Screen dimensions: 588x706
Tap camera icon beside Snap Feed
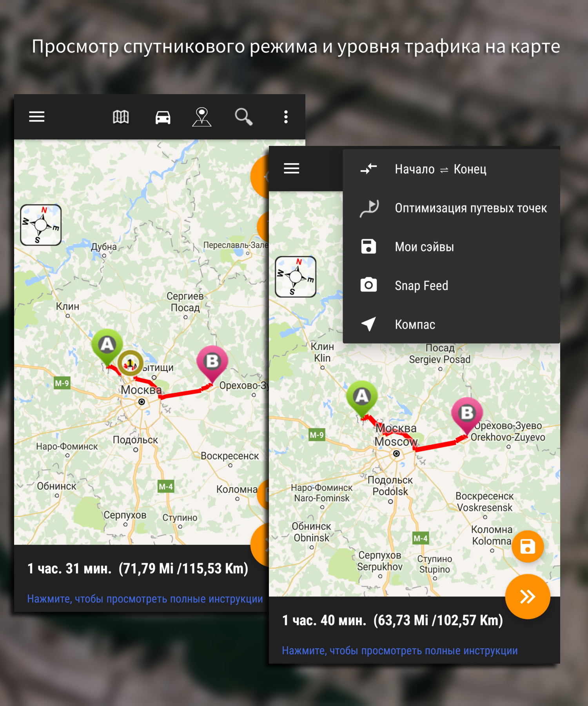(368, 285)
